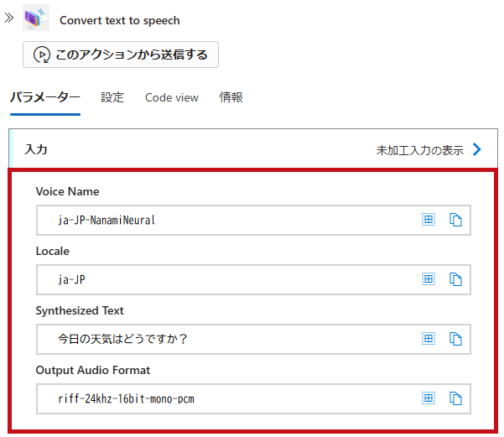Click the Convert text to speech title
This screenshot has width=504, height=437.
point(120,21)
